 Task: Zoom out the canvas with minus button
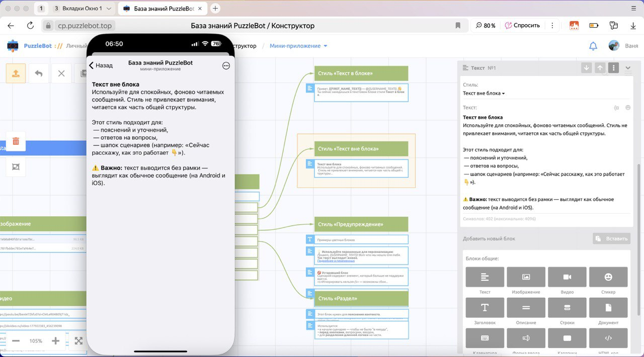16,341
